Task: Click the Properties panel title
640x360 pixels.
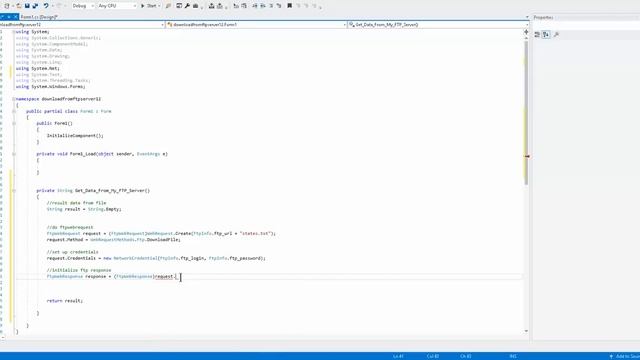Action: pos(543,18)
